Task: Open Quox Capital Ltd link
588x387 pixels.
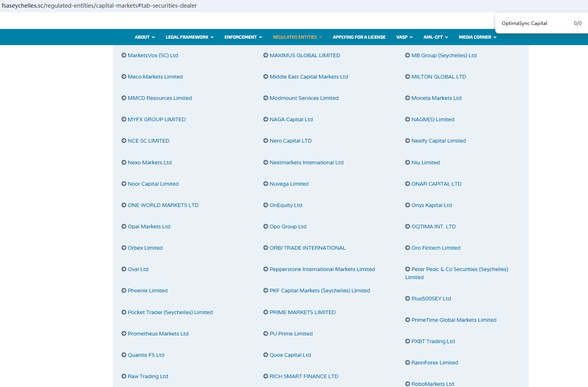Action: (290, 355)
